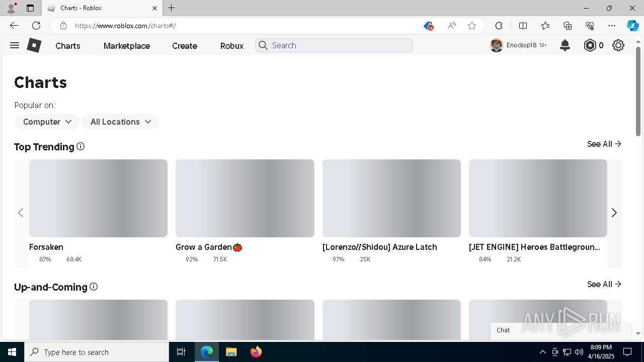The image size is (644, 362).
Task: Open the shopping tag icon in address bar
Action: pyautogui.click(x=428, y=26)
